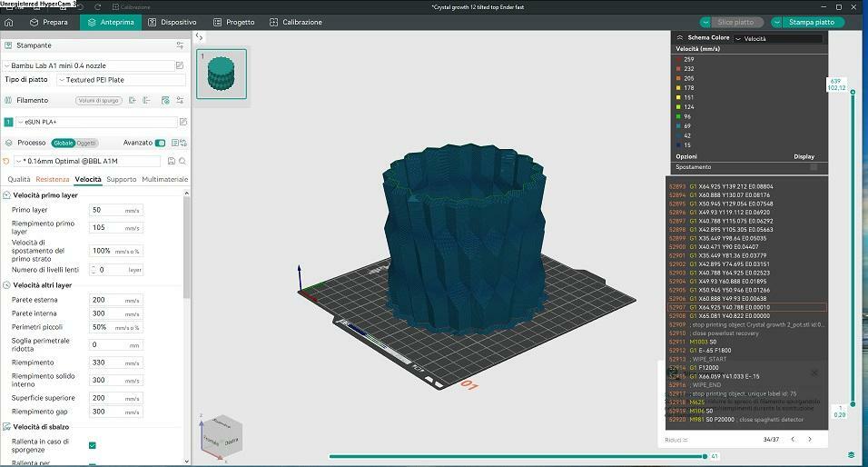Toggle Rallenta in caso di sporgenze checkbox
Screen dimensions: 868x467
[93, 445]
